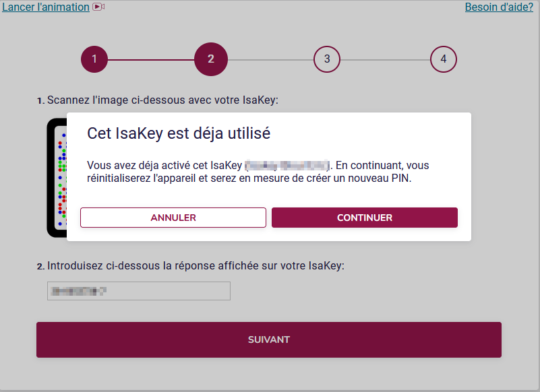The width and height of the screenshot is (540, 392).
Task: Open the Besoin d'aide? help link
Action: pos(499,7)
